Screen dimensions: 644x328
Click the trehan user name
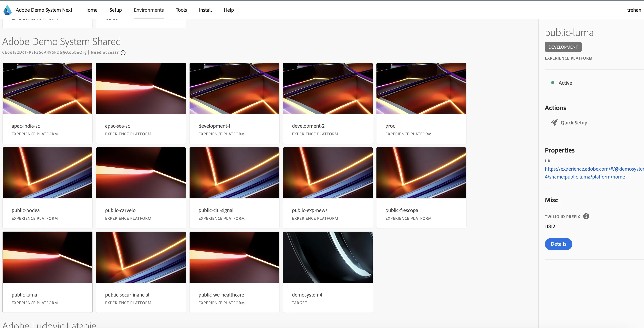[x=634, y=10]
